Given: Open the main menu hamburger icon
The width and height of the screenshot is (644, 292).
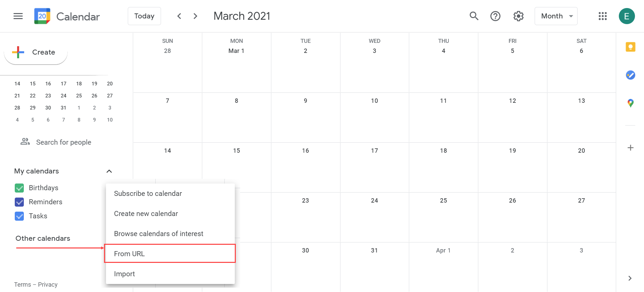Looking at the screenshot, I should 18,16.
